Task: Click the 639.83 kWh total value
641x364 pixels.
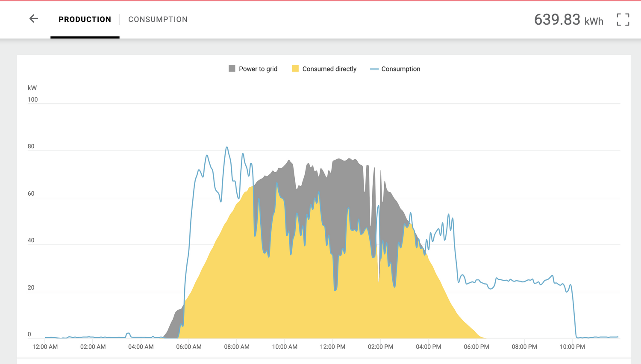Action: coord(568,20)
